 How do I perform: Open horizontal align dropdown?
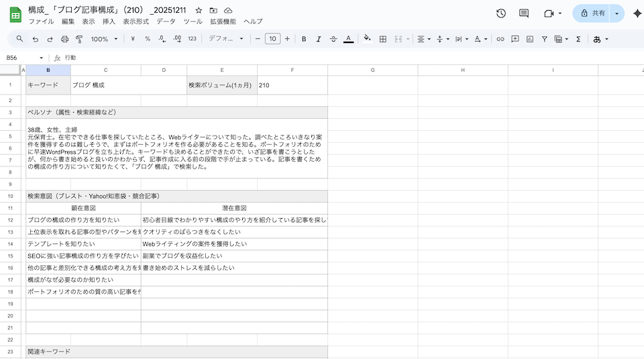coord(423,39)
